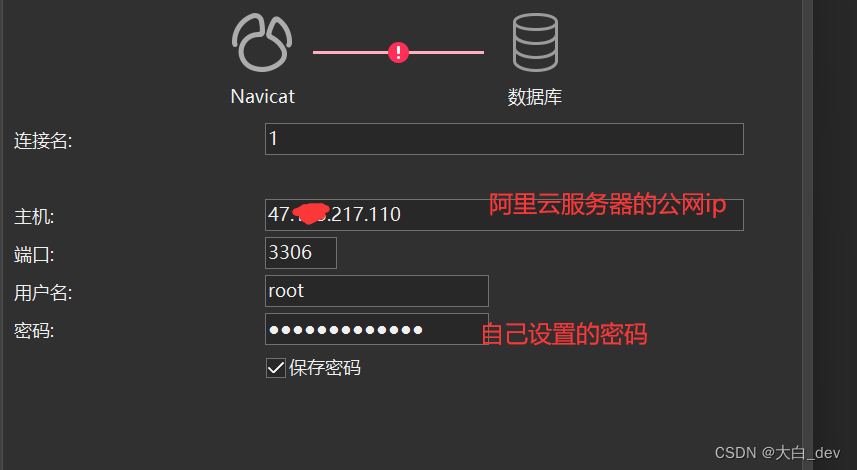Click the 端口 label
The width and height of the screenshot is (857, 470).
34,255
